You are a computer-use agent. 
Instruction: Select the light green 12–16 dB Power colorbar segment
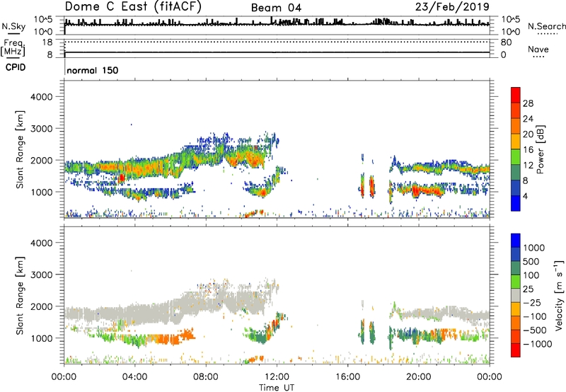[516, 157]
